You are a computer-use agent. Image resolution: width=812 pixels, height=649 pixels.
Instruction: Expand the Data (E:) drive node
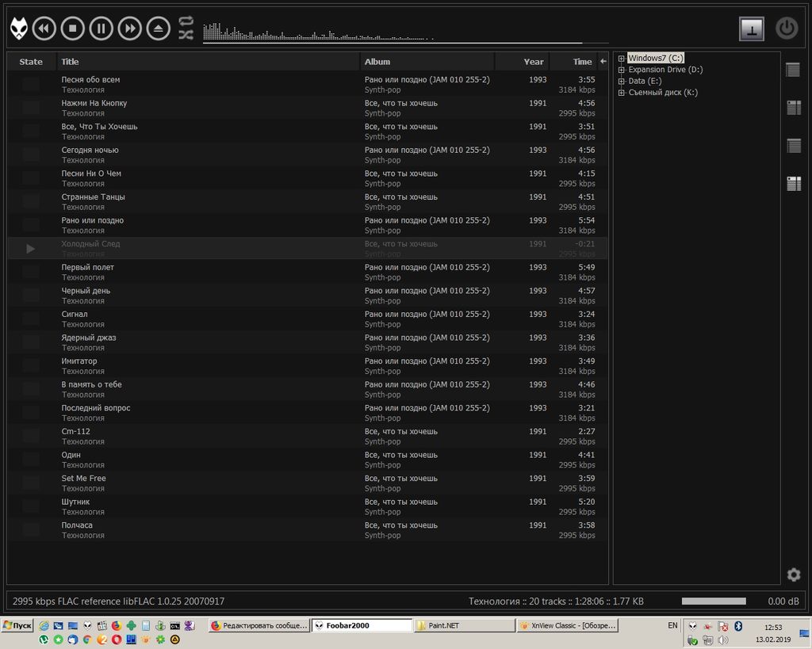point(622,82)
